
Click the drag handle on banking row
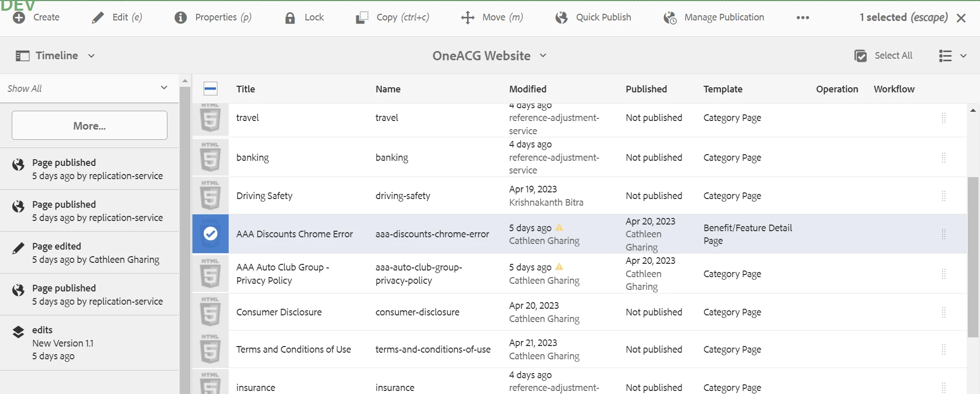pos(944,157)
